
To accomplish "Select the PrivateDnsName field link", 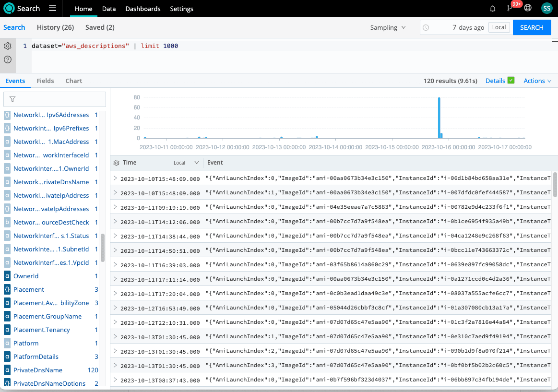I will pos(38,370).
